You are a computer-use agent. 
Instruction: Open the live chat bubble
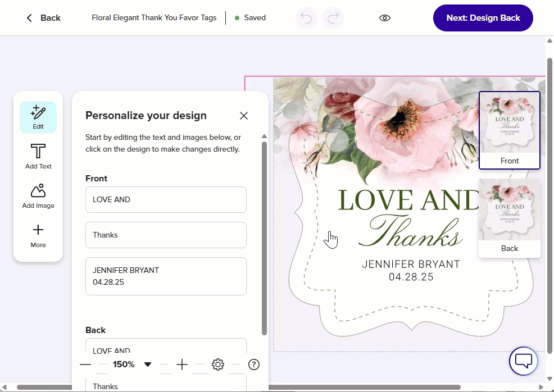point(523,361)
